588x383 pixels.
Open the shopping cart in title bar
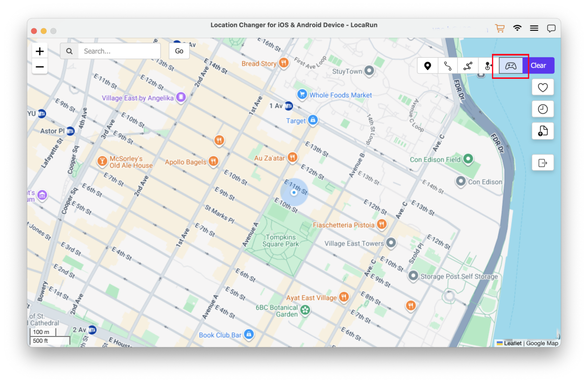pyautogui.click(x=500, y=28)
